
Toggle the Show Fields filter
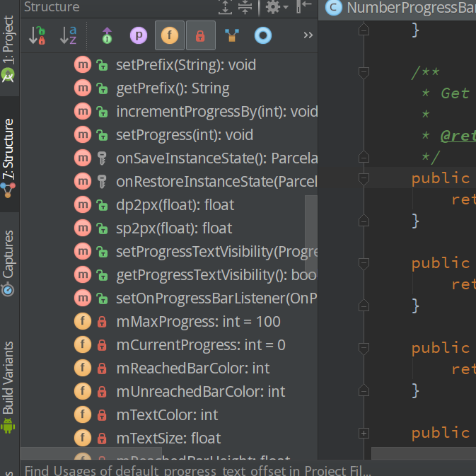[x=169, y=35]
